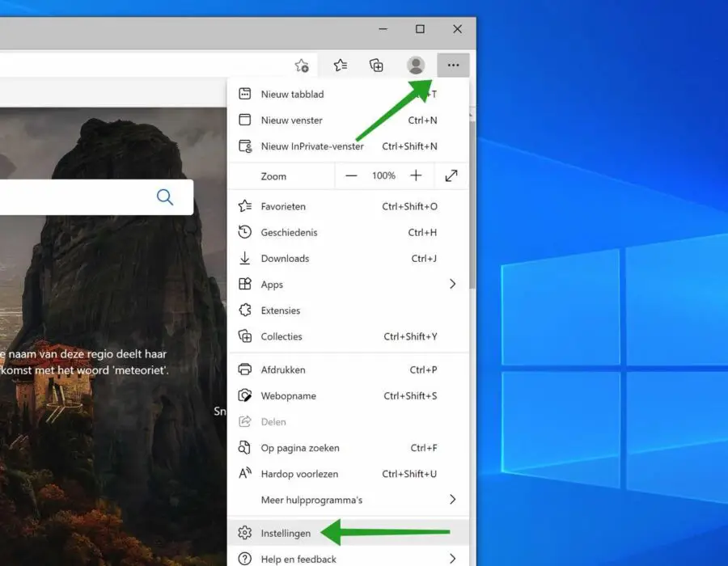Screen dimensions: 728x566
Task: Choose Hardop voorlezen menu entry
Action: click(348, 473)
